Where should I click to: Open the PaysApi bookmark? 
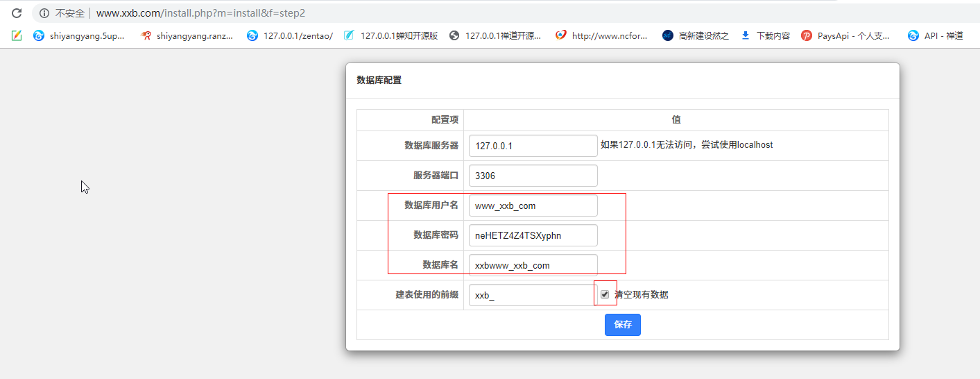pyautogui.click(x=845, y=35)
